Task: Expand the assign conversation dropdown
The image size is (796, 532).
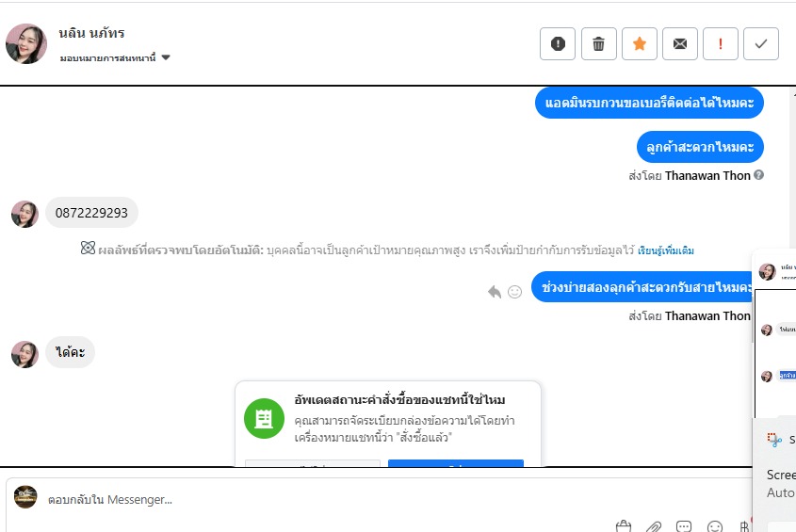Action: coord(166,57)
